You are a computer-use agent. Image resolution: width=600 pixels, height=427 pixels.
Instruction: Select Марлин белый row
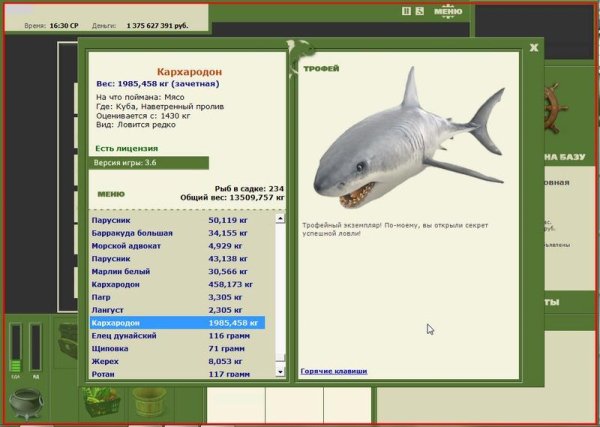[x=177, y=272]
